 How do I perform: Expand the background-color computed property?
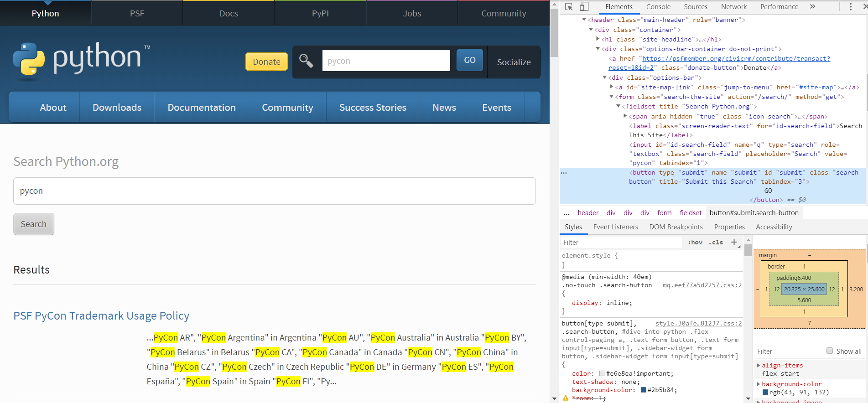(759, 384)
